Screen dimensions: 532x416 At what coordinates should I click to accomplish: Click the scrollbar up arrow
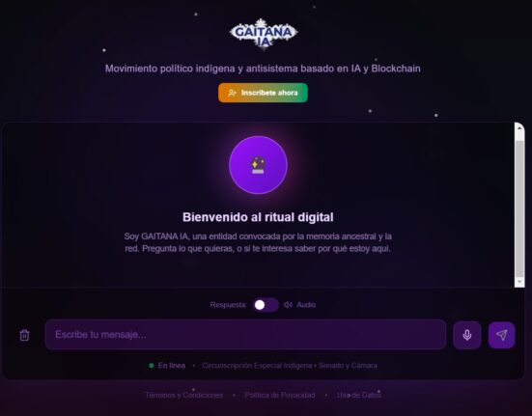(519, 127)
